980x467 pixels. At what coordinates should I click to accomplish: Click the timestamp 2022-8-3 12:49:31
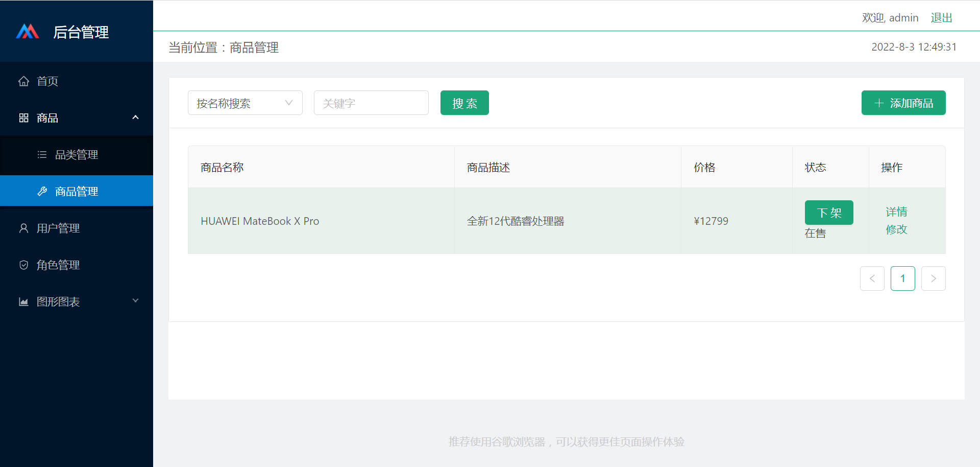914,47
